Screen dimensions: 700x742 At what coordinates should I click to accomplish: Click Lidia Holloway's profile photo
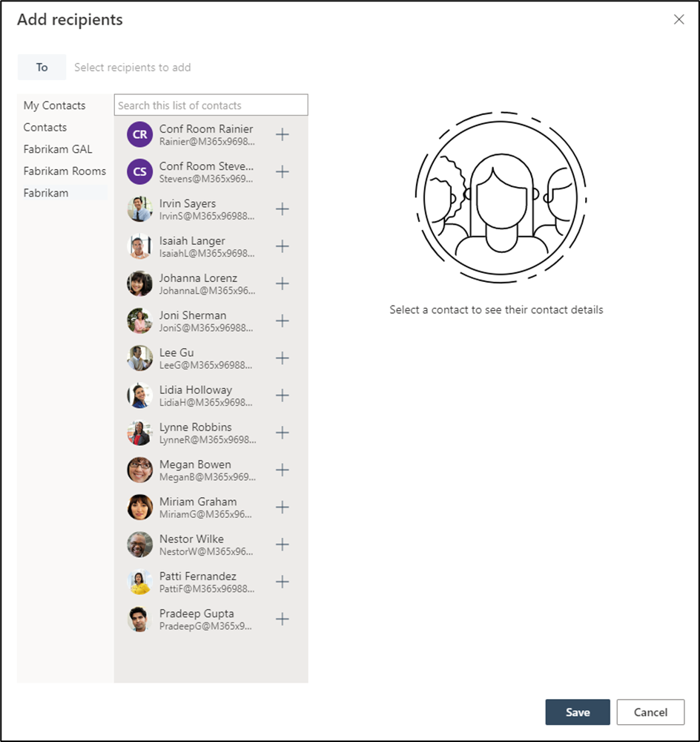tap(139, 395)
